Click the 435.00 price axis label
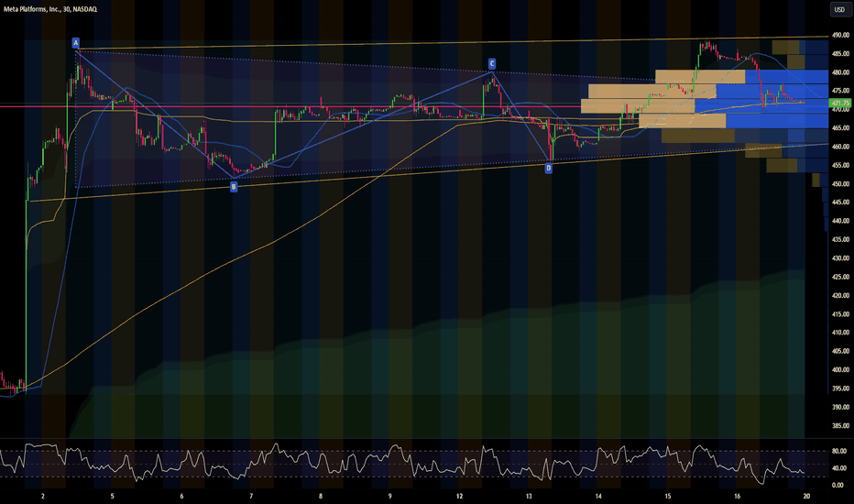This screenshot has height=504, width=854. pos(840,240)
